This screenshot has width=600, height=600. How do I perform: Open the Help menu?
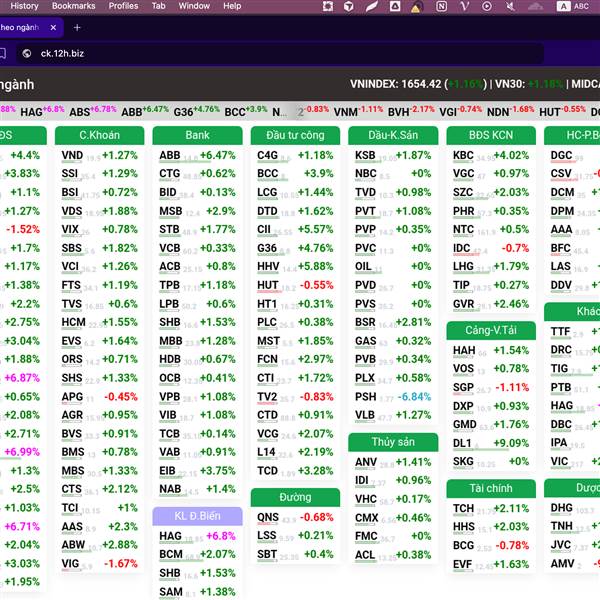[x=232, y=6]
